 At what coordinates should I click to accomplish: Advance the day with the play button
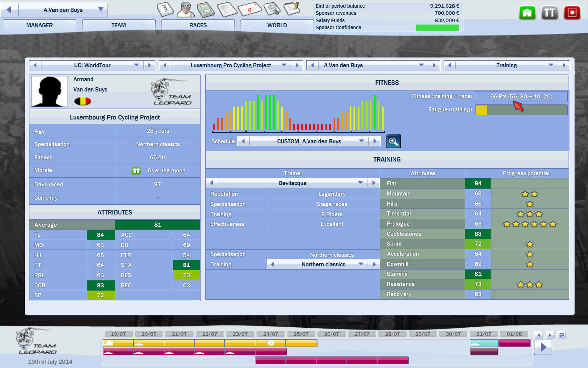543,347
